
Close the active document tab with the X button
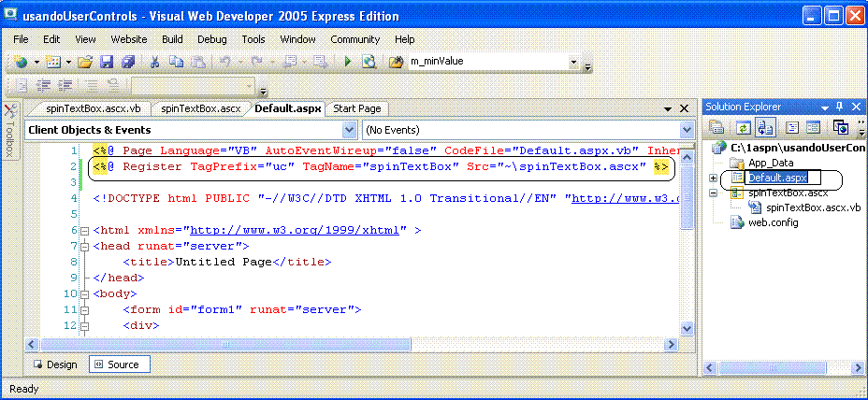685,108
